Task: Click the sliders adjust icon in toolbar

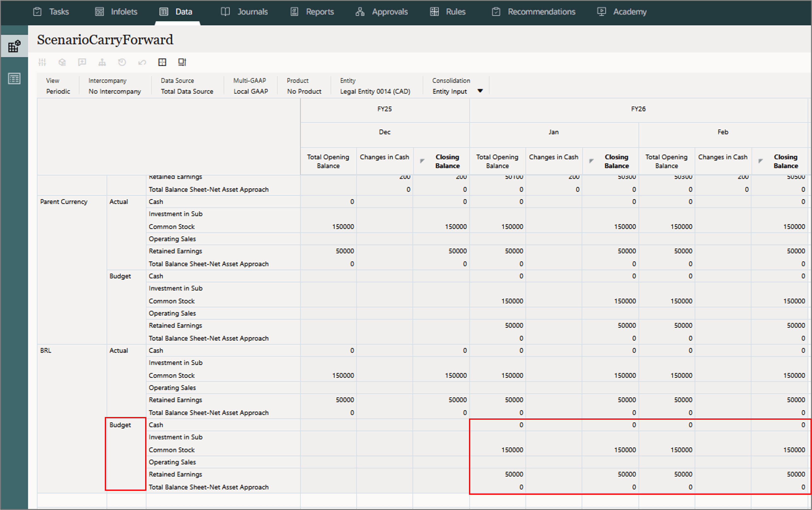Action: (x=42, y=62)
